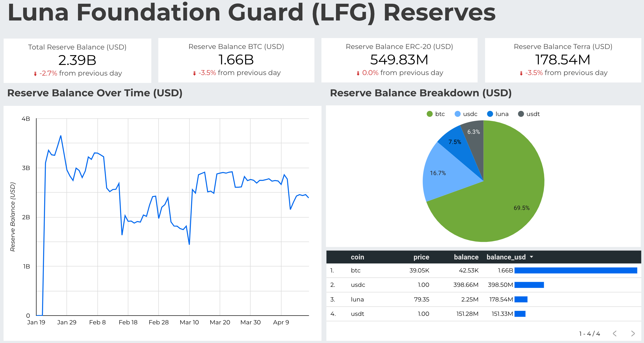This screenshot has width=644, height=343.
Task: Click the 2.25M balance cell
Action: (470, 299)
